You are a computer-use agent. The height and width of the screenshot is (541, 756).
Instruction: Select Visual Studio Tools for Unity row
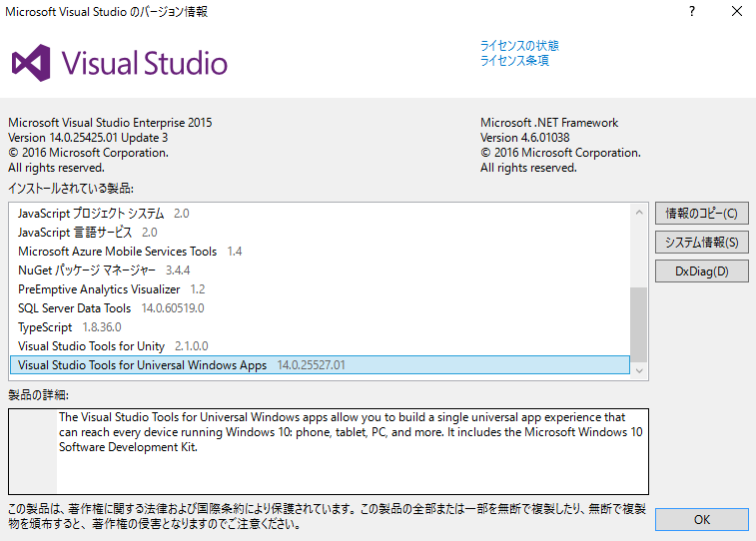click(320, 346)
